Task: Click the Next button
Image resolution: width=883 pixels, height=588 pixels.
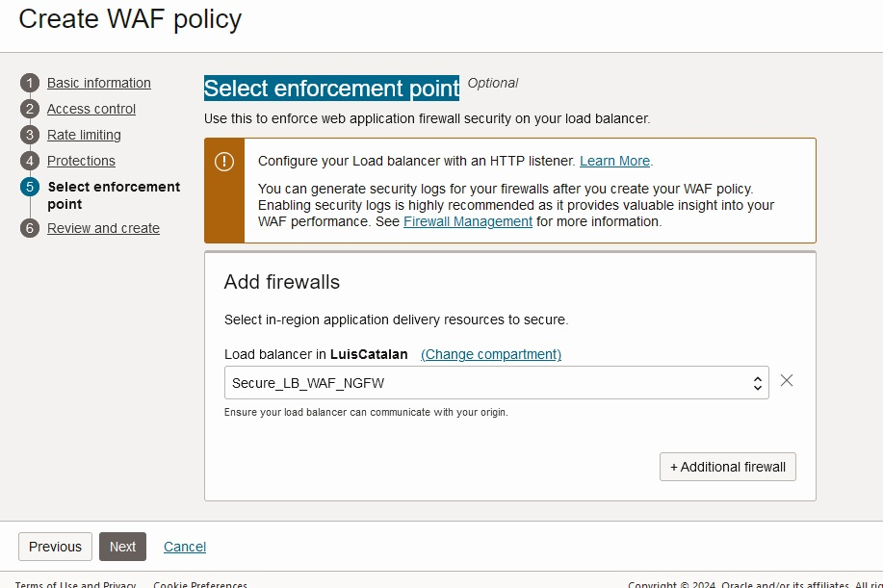Action: [122, 547]
